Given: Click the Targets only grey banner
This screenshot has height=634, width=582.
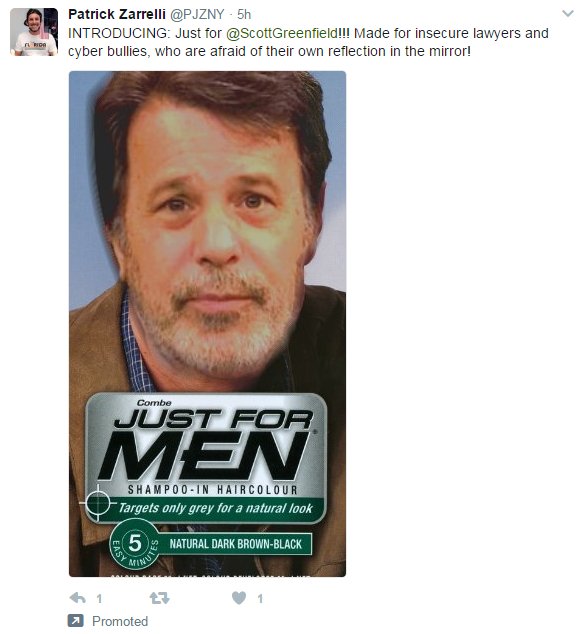Looking at the screenshot, I should pyautogui.click(x=216, y=508).
